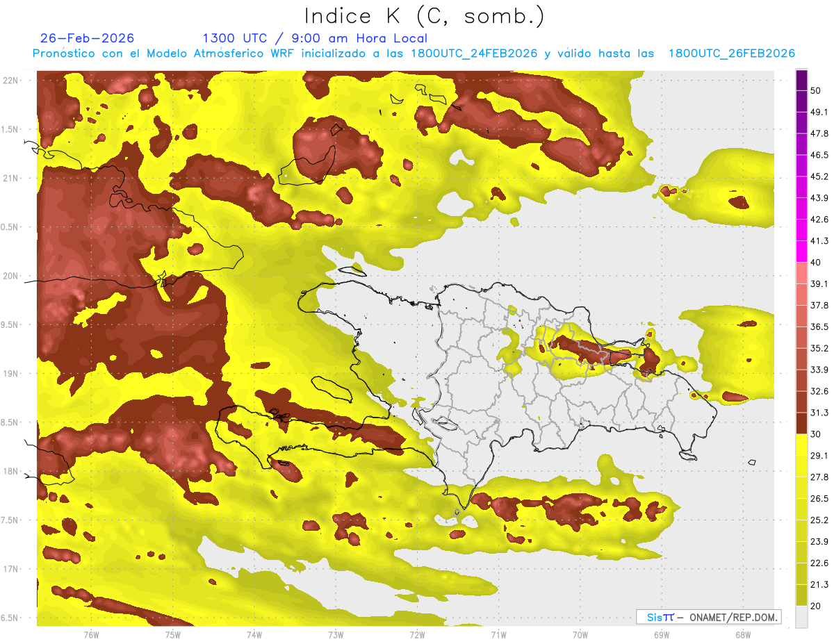
Task: Click the legend value "47.8"
Action: pyautogui.click(x=819, y=133)
